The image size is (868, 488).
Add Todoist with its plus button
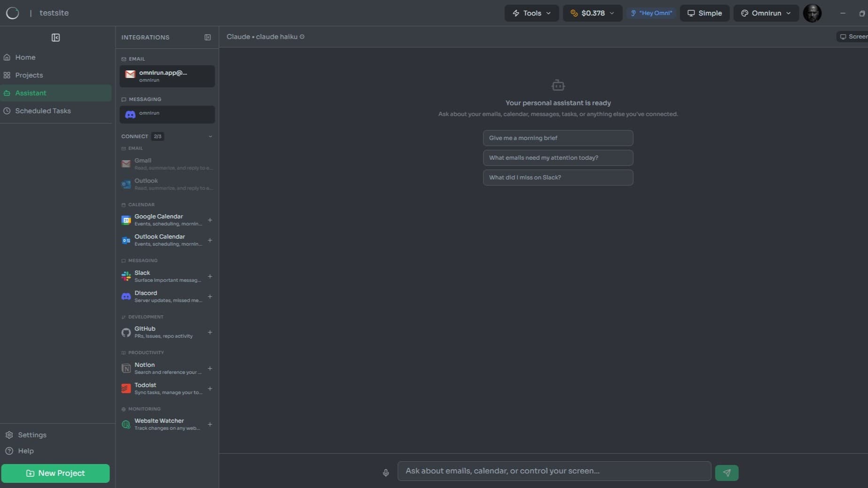[210, 388]
